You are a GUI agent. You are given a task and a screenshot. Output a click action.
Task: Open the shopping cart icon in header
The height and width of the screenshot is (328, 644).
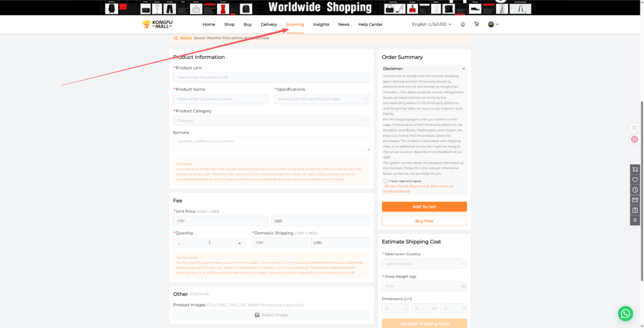pyautogui.click(x=477, y=25)
